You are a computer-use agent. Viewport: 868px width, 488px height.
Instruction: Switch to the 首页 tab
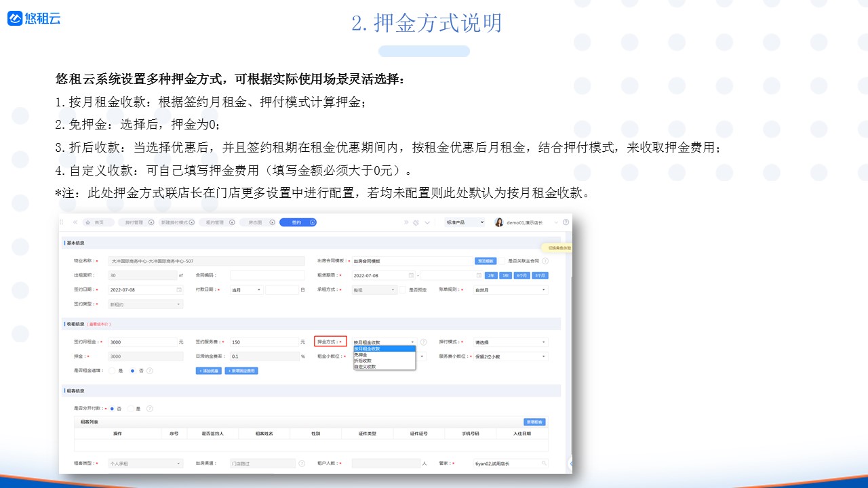pyautogui.click(x=98, y=222)
